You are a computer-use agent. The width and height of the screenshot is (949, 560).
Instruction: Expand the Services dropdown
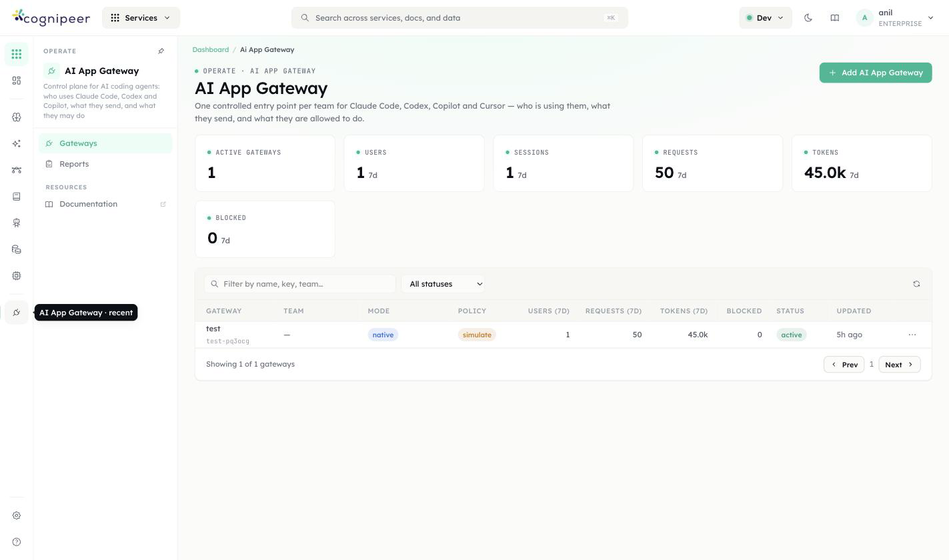(141, 18)
